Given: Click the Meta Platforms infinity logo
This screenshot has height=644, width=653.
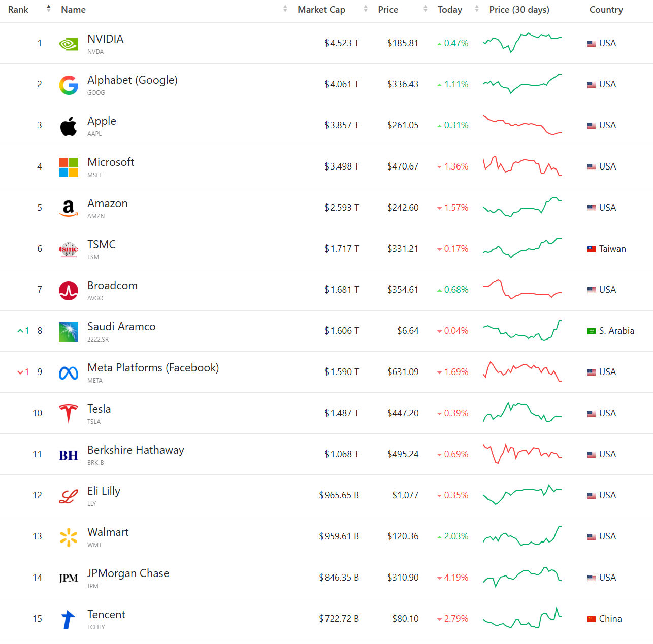Looking at the screenshot, I should 69,373.
